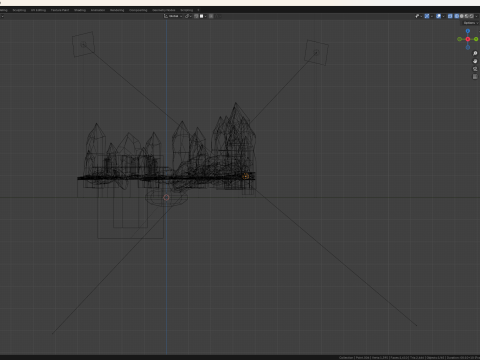Expand the overlays options dropdown arrow
This screenshot has width=480, height=360.
(443, 16)
